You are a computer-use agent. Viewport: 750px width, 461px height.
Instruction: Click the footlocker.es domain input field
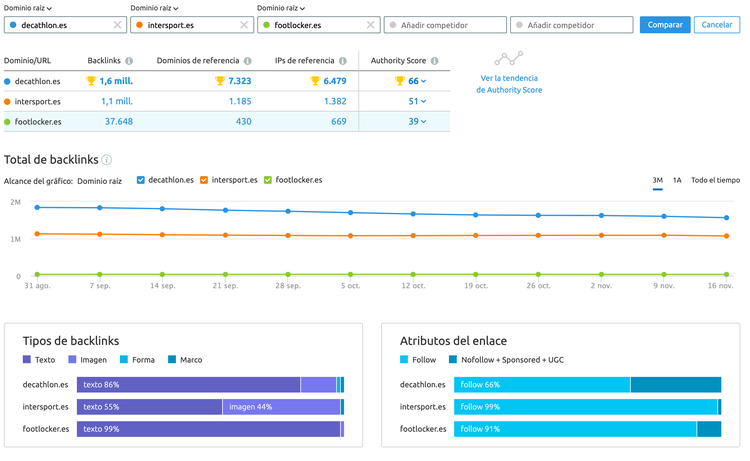[x=319, y=25]
